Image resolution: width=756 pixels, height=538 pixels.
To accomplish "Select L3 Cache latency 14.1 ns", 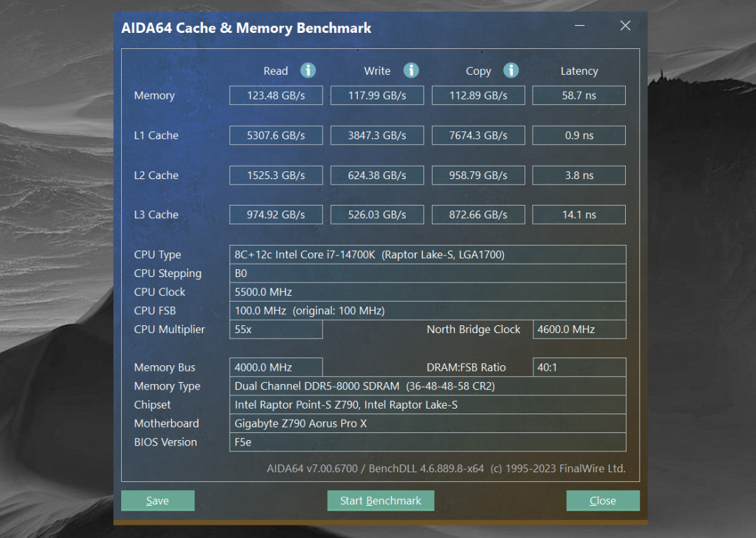I will click(579, 215).
